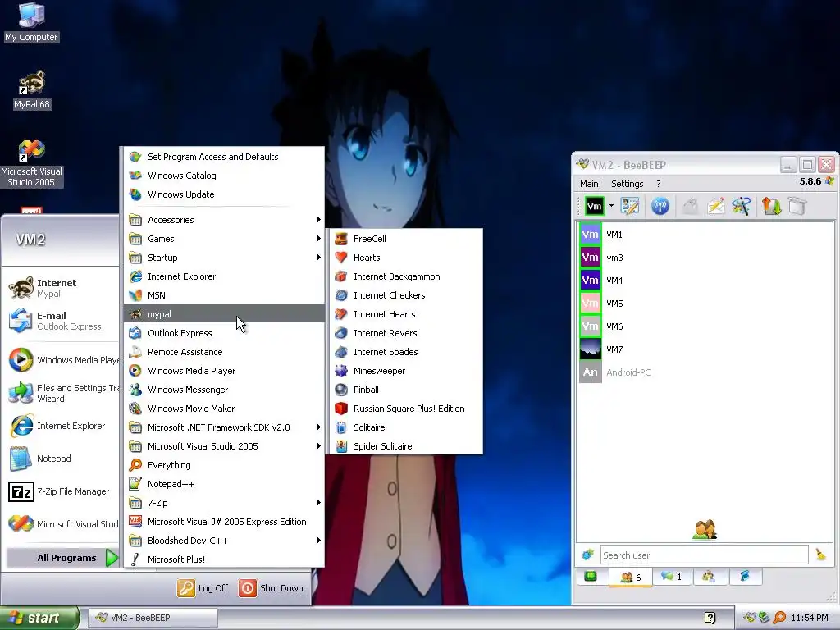The height and width of the screenshot is (630, 840).
Task: Click the Windows start button
Action: [x=39, y=618]
